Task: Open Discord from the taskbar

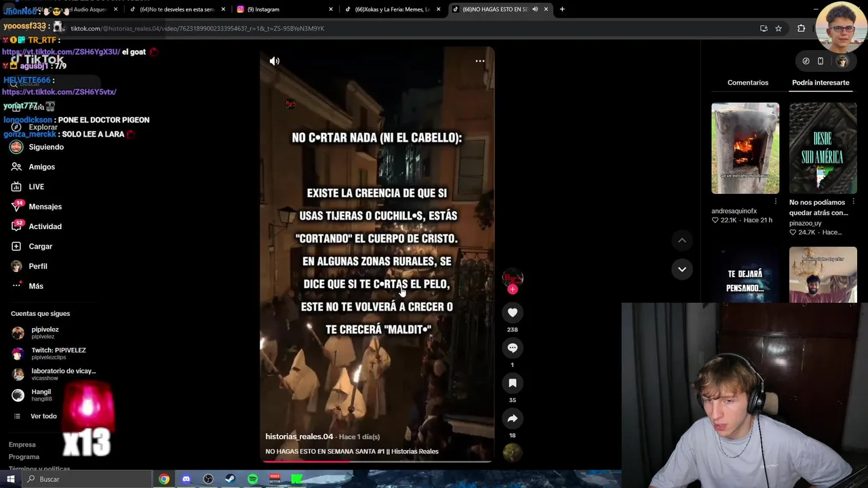Action: click(186, 479)
